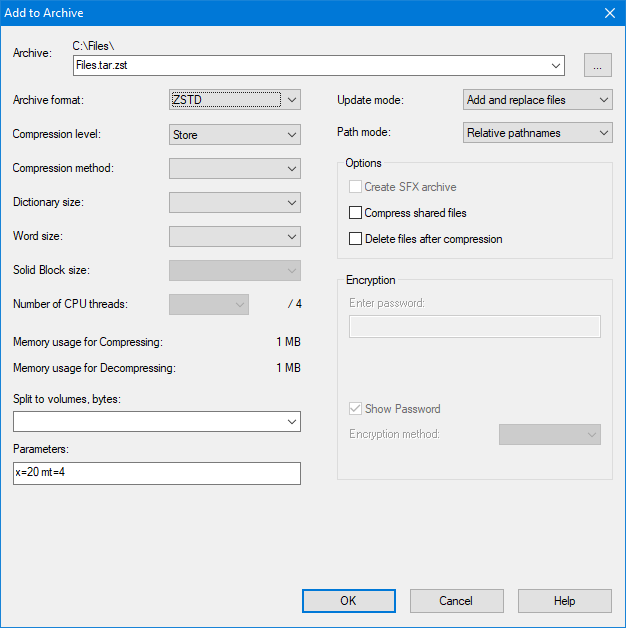626x628 pixels.
Task: Expand the archive name history dropdown
Action: point(556,65)
